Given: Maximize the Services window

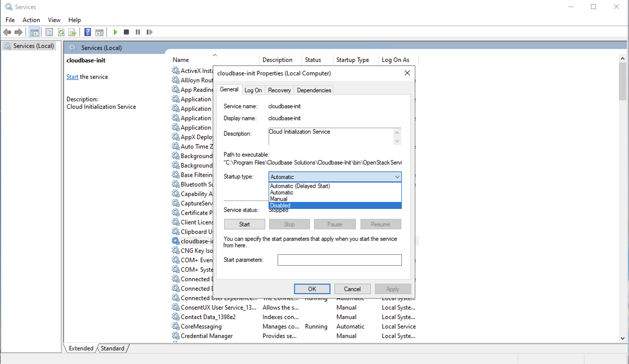Looking at the screenshot, I should point(593,7).
